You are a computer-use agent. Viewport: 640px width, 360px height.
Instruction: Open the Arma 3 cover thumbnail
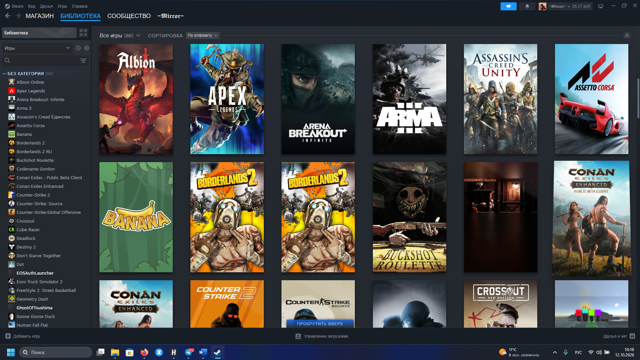(409, 99)
